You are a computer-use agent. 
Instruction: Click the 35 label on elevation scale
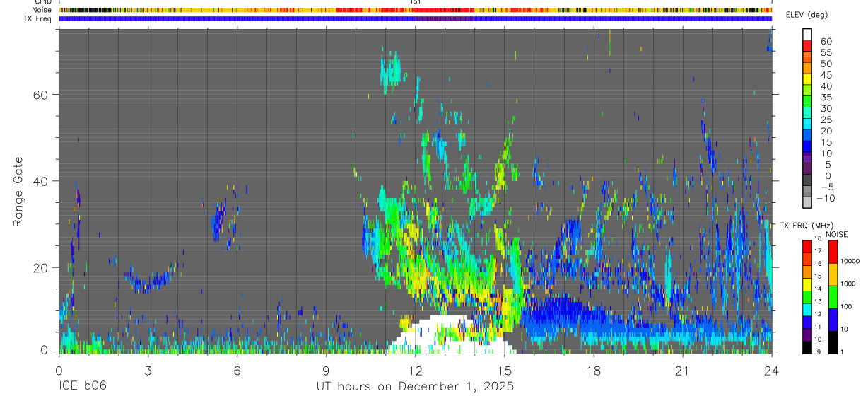tap(826, 98)
